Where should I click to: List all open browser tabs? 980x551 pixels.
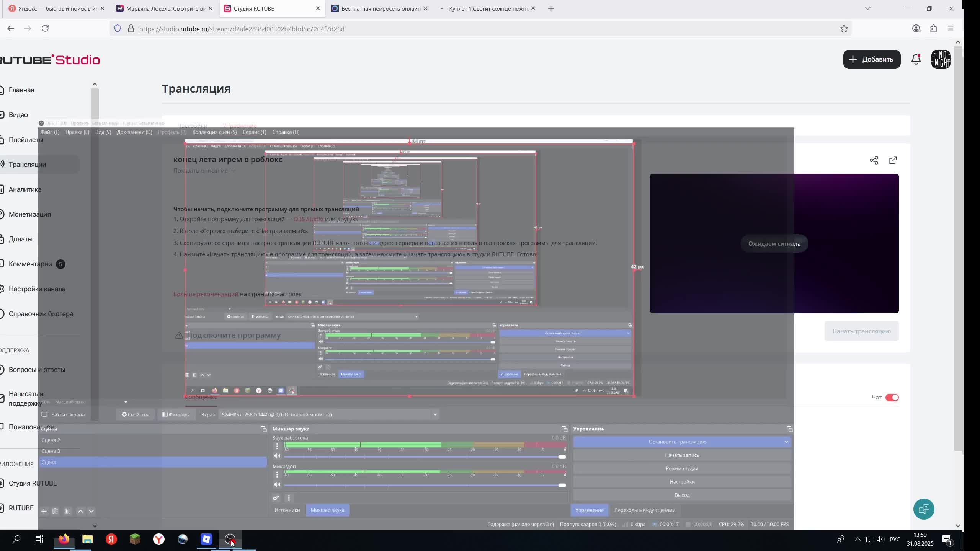tap(867, 8)
